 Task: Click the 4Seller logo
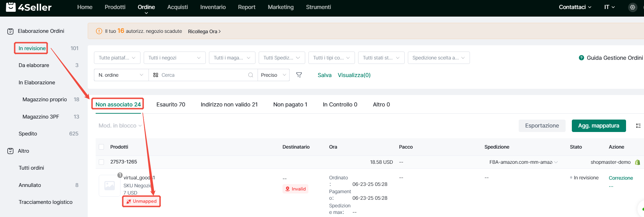(29, 7)
